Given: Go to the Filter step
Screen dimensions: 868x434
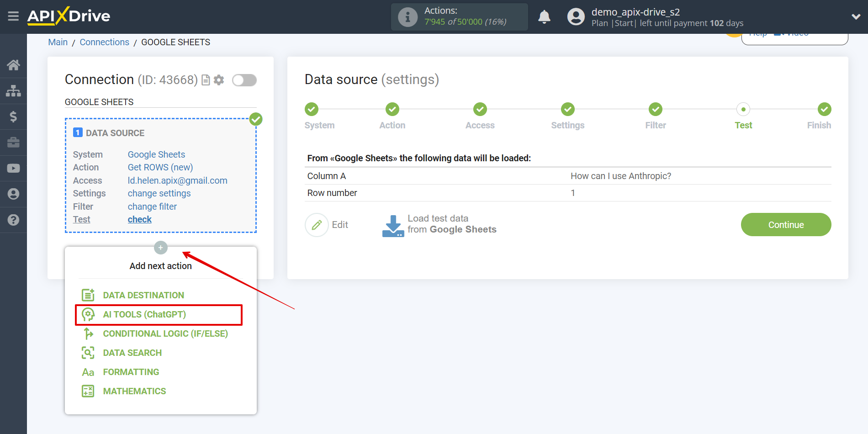Looking at the screenshot, I should (656, 109).
